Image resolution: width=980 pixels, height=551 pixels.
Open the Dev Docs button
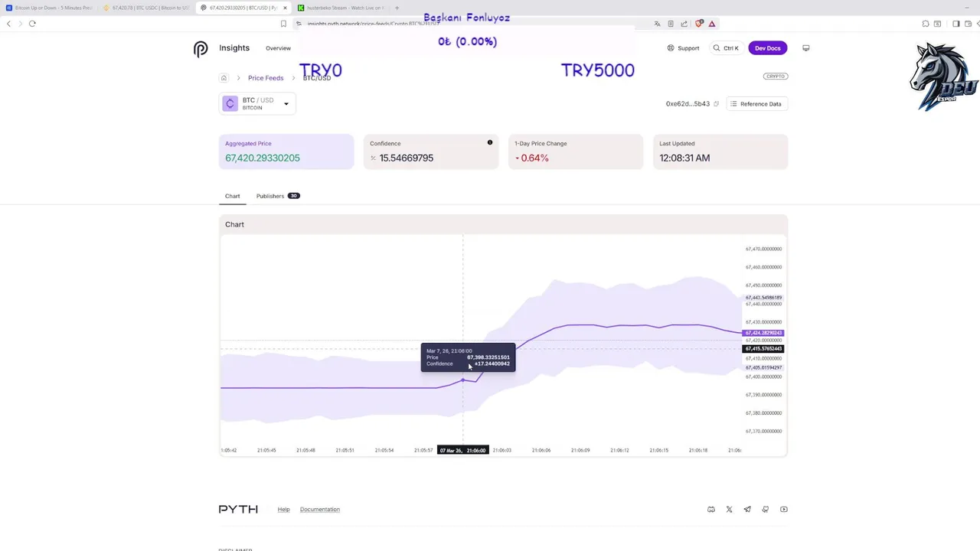click(767, 48)
